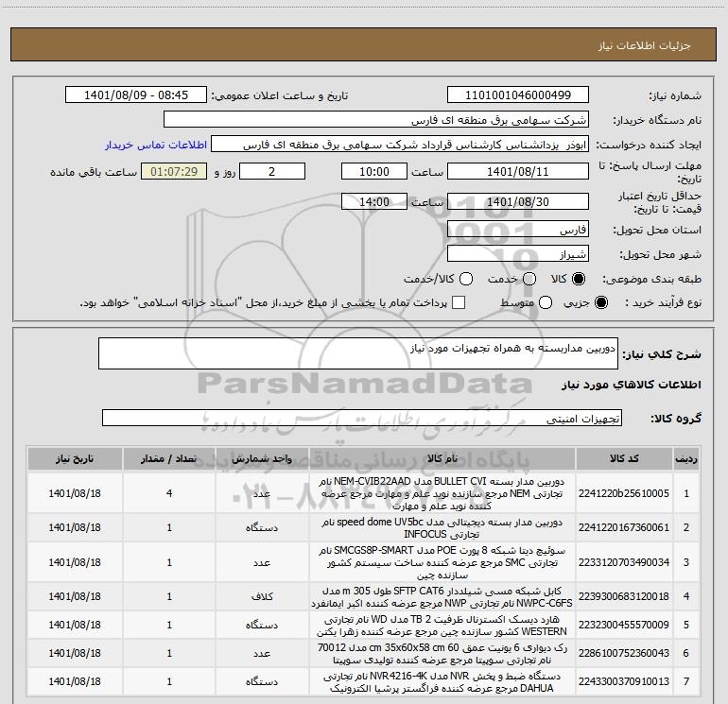Click unit دستگاه in row 2
The height and width of the screenshot is (704, 728).
(x=262, y=527)
